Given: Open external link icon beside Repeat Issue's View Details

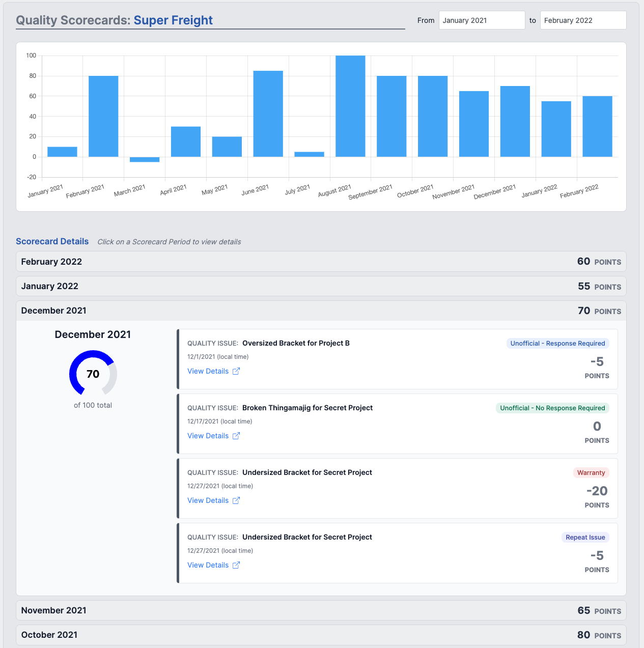Looking at the screenshot, I should (x=236, y=565).
